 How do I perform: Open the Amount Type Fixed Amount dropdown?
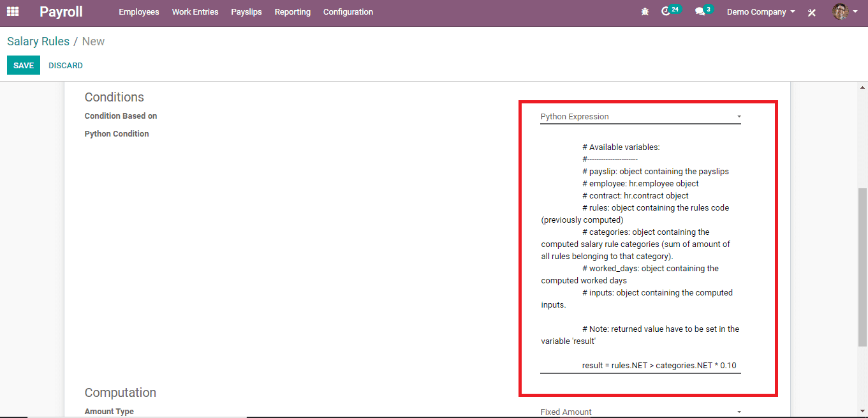[640, 412]
